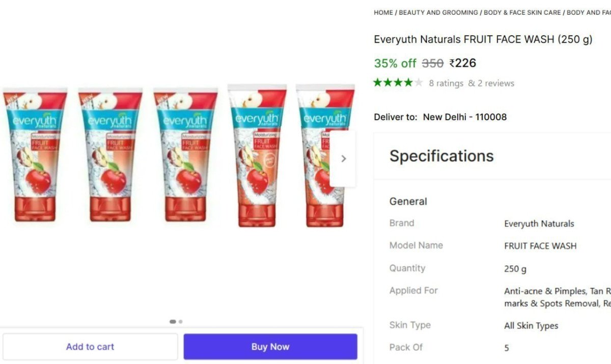
Task: Click the Buy Now button
Action: (x=270, y=347)
